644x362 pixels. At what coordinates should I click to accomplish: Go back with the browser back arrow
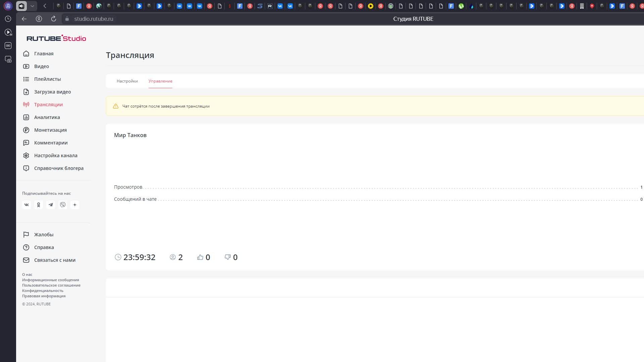24,19
